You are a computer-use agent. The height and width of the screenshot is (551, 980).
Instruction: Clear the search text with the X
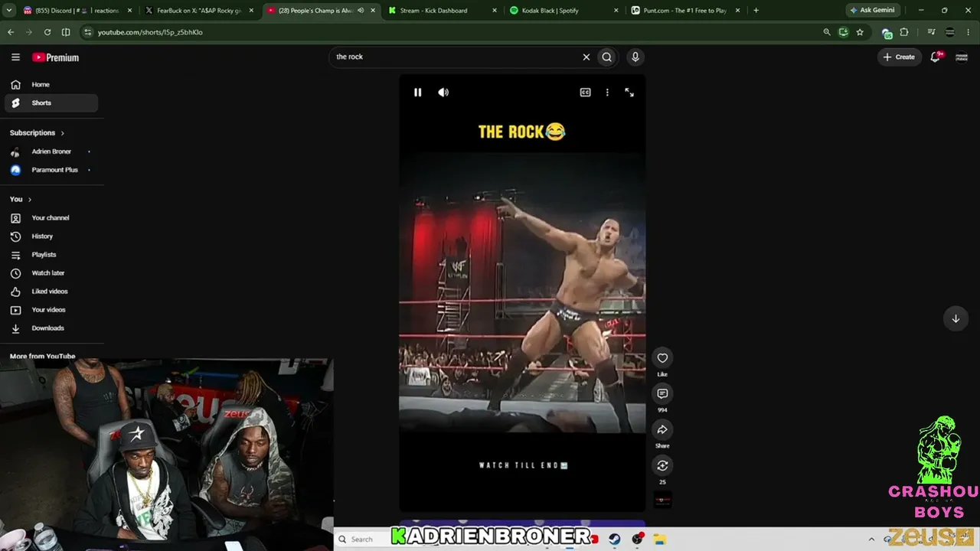[586, 57]
